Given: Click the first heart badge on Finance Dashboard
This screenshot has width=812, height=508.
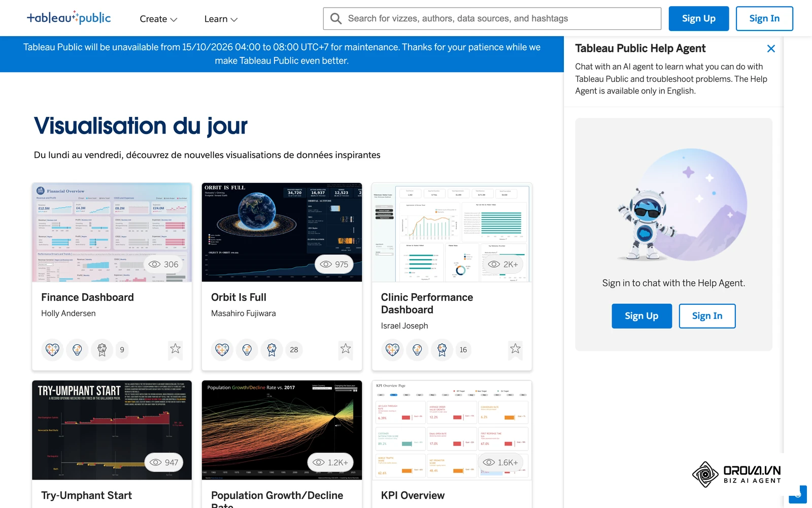Looking at the screenshot, I should [x=52, y=350].
